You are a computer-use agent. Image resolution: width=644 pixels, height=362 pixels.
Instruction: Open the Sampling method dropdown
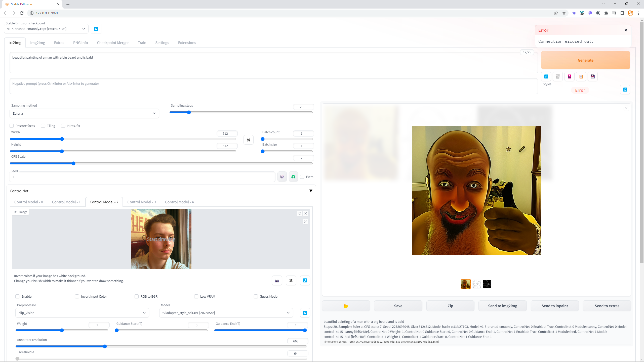click(84, 113)
